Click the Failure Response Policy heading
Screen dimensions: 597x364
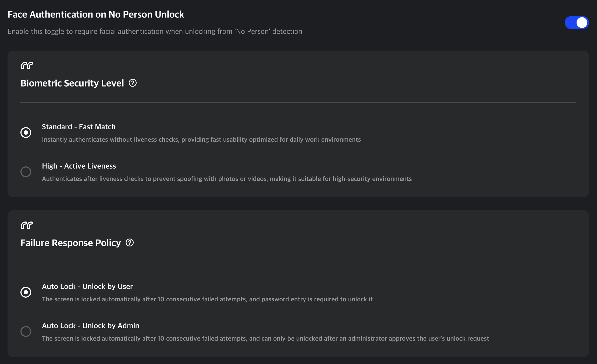70,243
